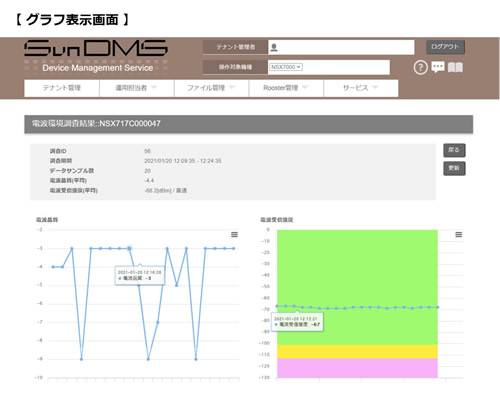Screen dimensions: 500x393
Task: Click the yellow band in signal strength chart
Action: pos(357,352)
